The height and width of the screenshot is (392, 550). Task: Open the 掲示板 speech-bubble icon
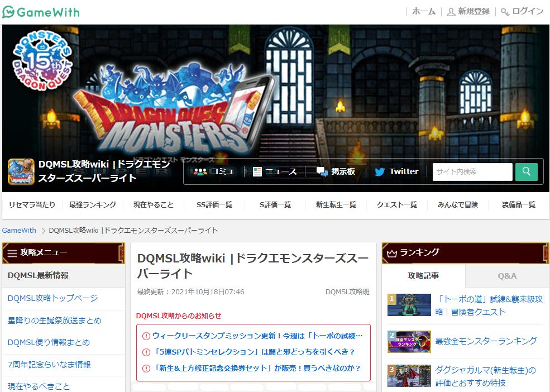pyautogui.click(x=322, y=171)
